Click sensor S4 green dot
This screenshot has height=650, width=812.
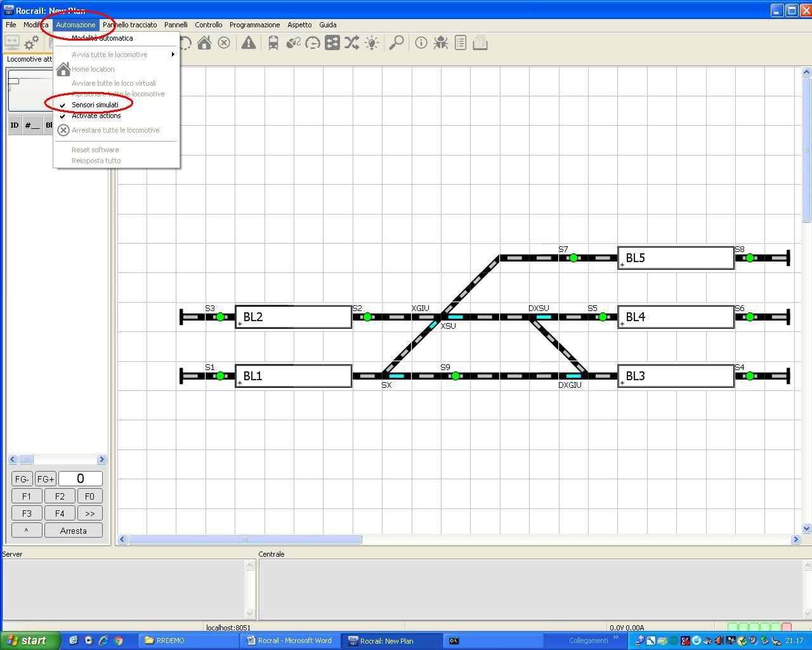click(750, 376)
